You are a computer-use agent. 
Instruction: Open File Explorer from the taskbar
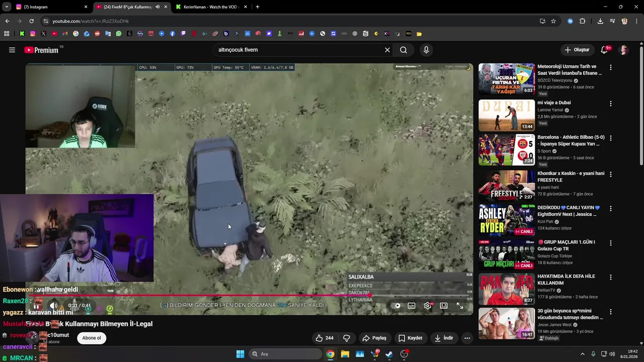point(345,354)
